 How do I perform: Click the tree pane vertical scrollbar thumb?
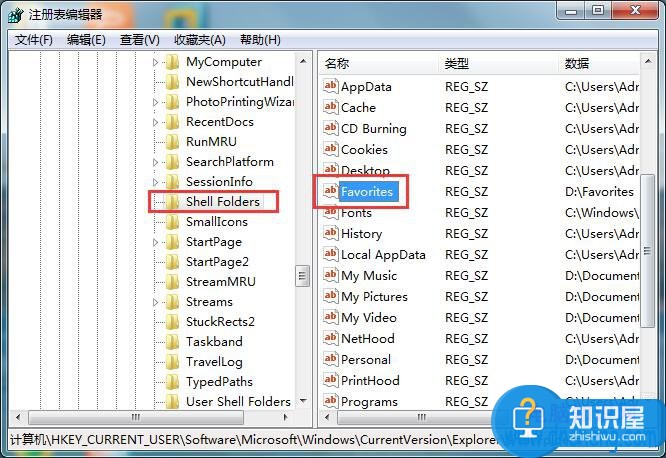point(302,275)
